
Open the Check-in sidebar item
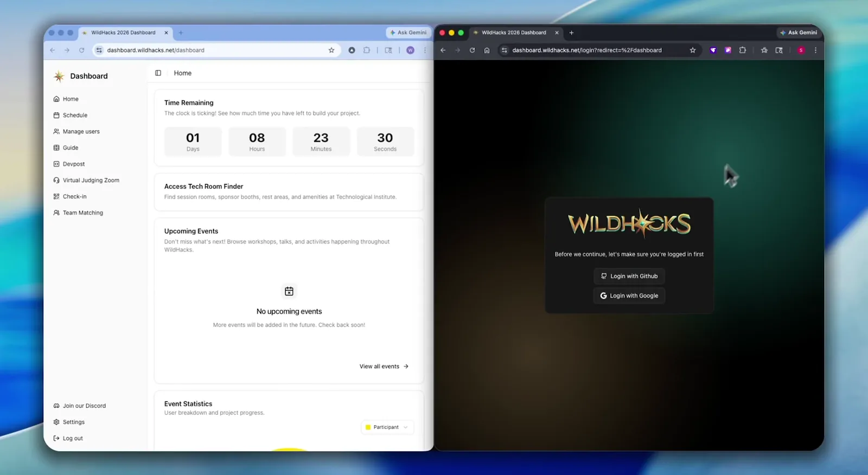pyautogui.click(x=70, y=196)
